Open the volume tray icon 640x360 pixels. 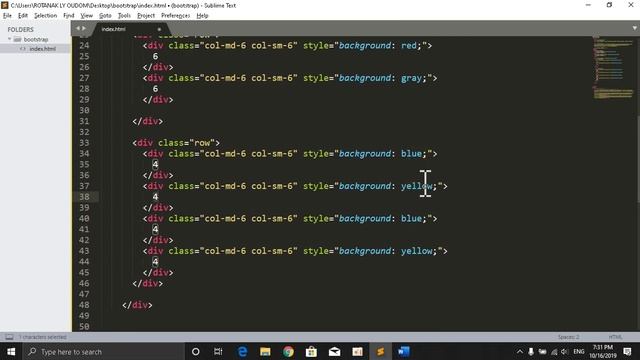[x=564, y=351]
